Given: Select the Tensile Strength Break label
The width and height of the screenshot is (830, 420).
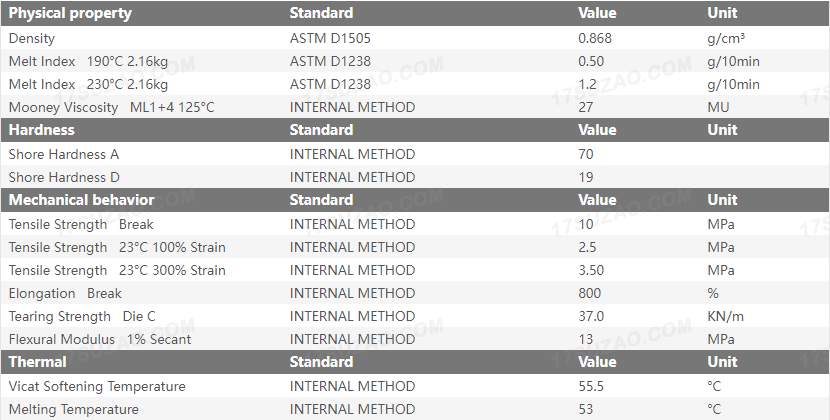Looking at the screenshot, I should tap(81, 224).
